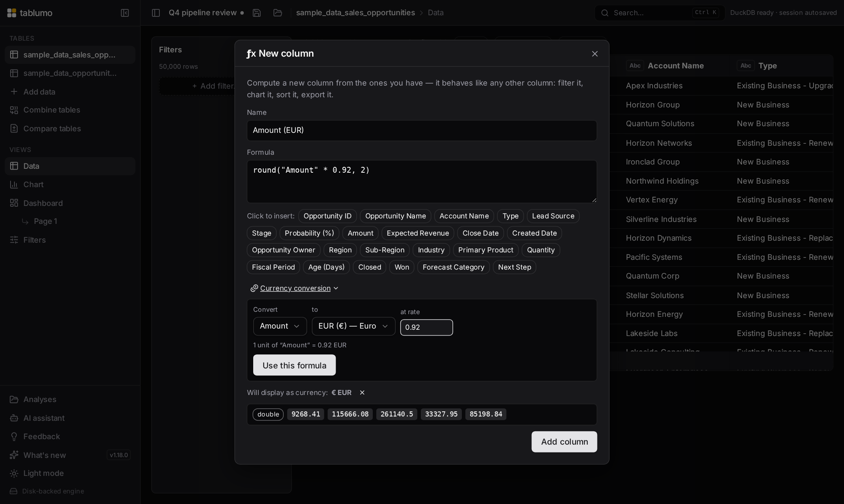Click the Account Name column header
This screenshot has width=844, height=504.
(676, 66)
